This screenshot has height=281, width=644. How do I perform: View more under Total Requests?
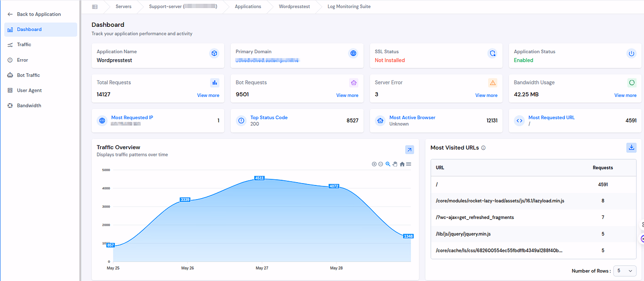[x=208, y=96]
